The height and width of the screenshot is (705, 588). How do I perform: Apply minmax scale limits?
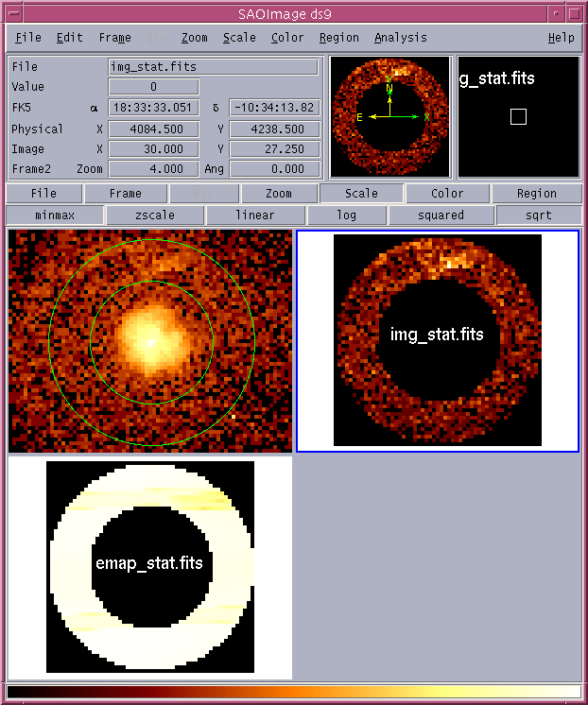(x=55, y=215)
